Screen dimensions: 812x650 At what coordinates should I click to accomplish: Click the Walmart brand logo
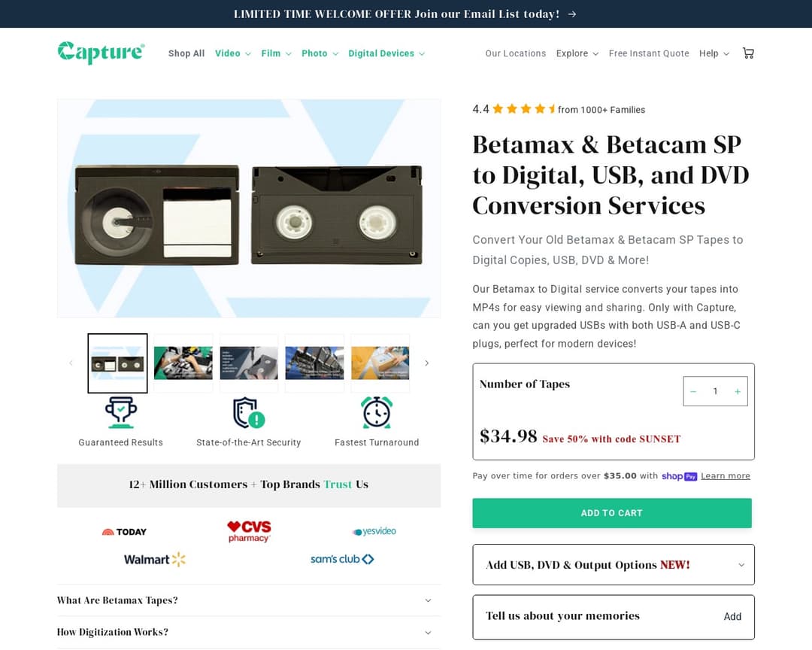point(154,559)
